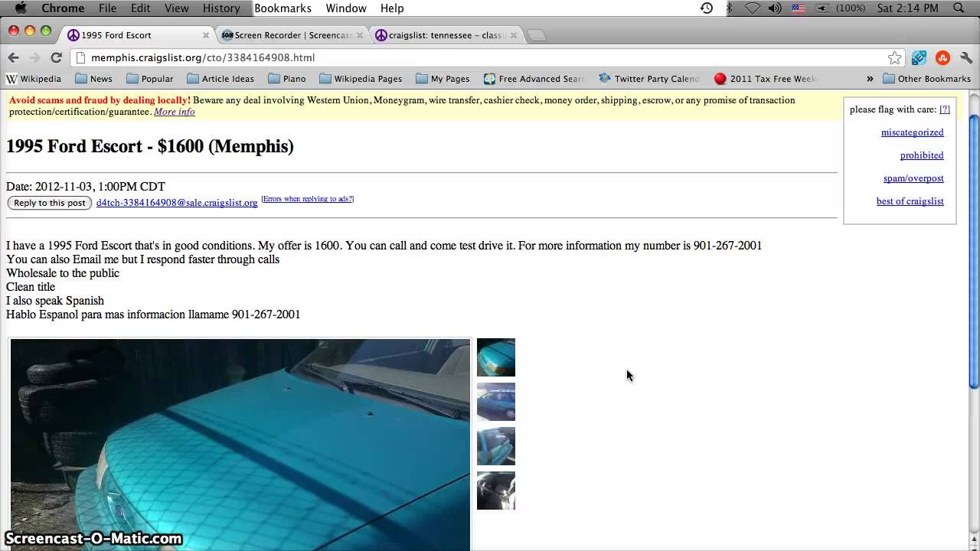
Task: Click the StumbleUpon extension icon
Action: click(x=942, y=57)
